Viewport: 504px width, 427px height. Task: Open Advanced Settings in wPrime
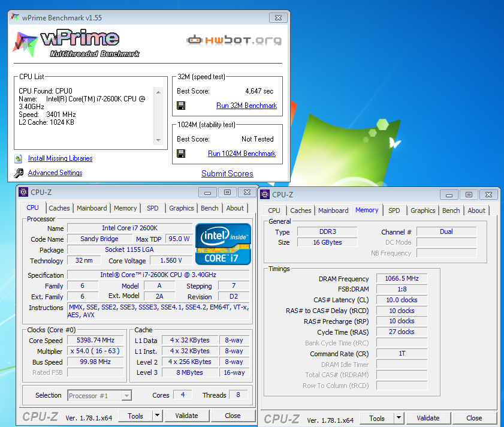[x=55, y=173]
